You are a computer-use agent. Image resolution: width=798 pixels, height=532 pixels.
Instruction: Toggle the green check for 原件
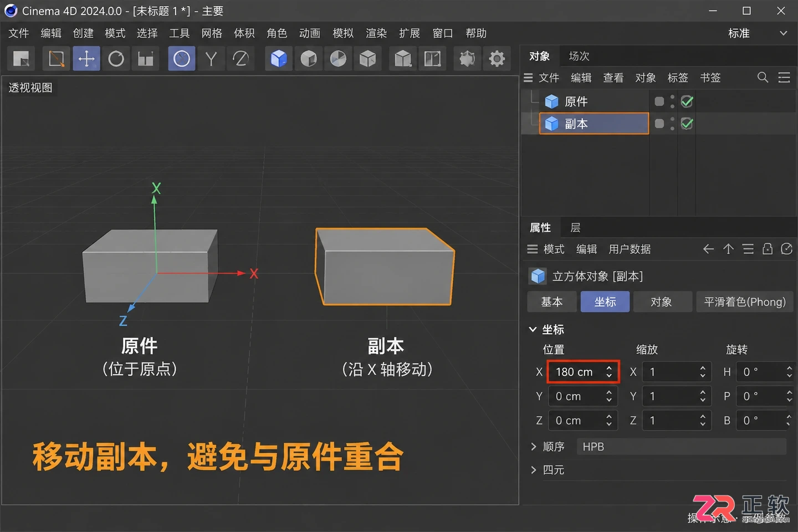(x=687, y=101)
